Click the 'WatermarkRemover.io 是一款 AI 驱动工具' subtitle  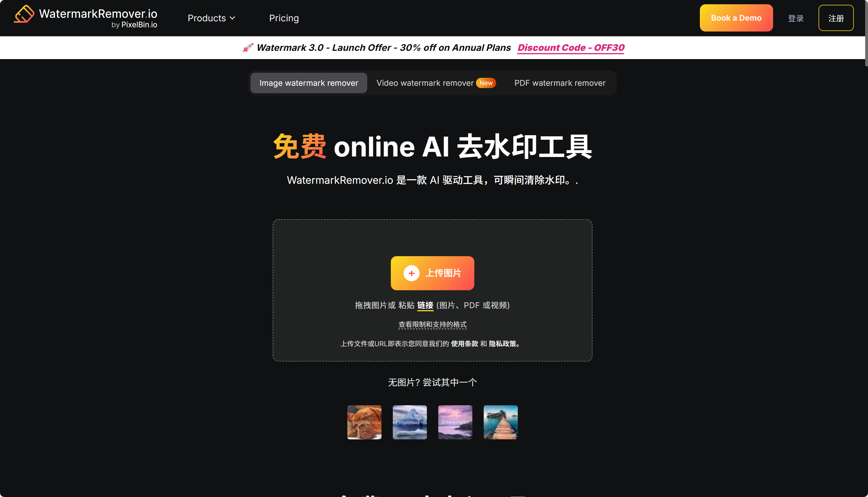coord(432,180)
